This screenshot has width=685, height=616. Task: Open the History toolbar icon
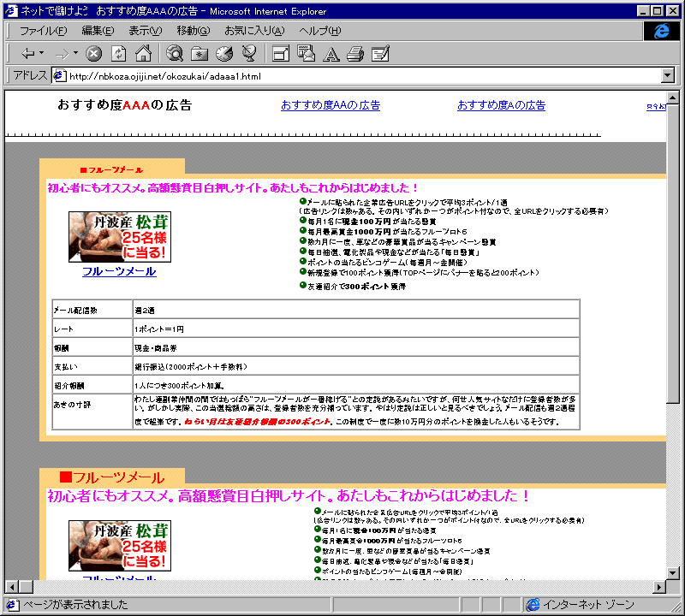(x=224, y=54)
